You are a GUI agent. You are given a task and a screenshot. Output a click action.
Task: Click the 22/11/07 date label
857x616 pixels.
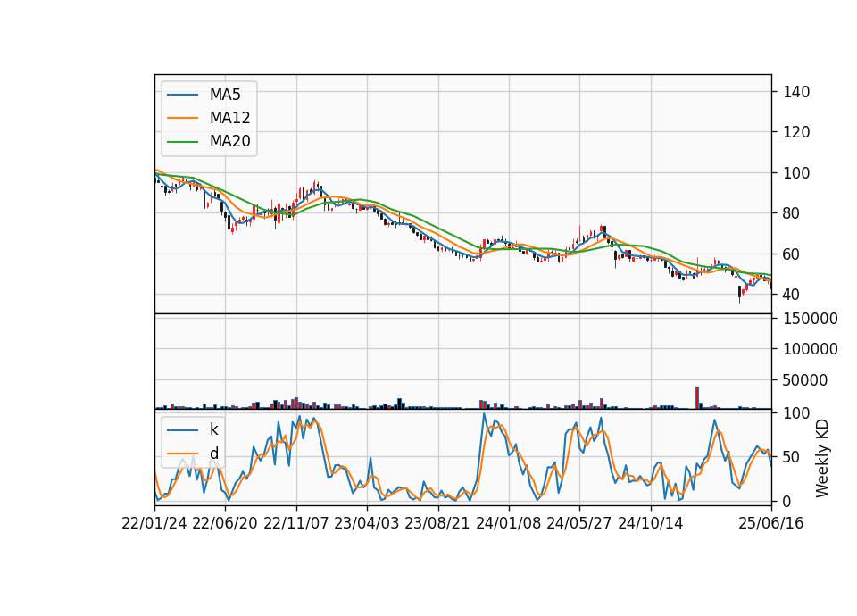coord(296,523)
